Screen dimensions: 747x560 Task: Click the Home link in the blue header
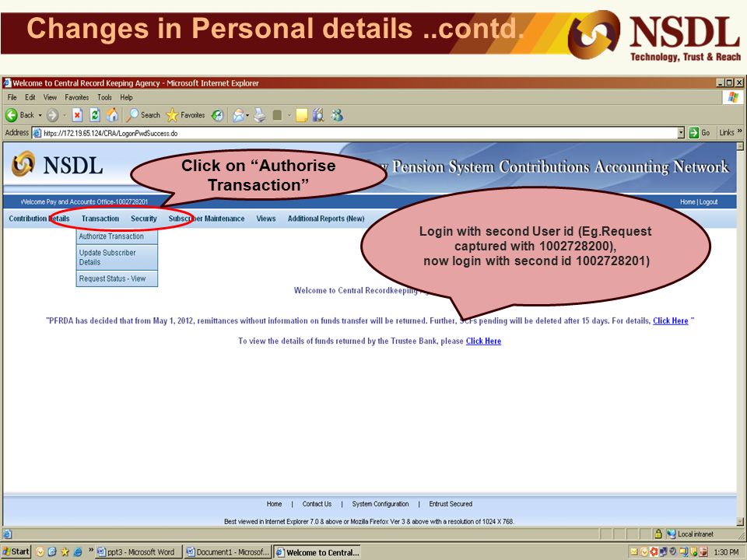[687, 202]
